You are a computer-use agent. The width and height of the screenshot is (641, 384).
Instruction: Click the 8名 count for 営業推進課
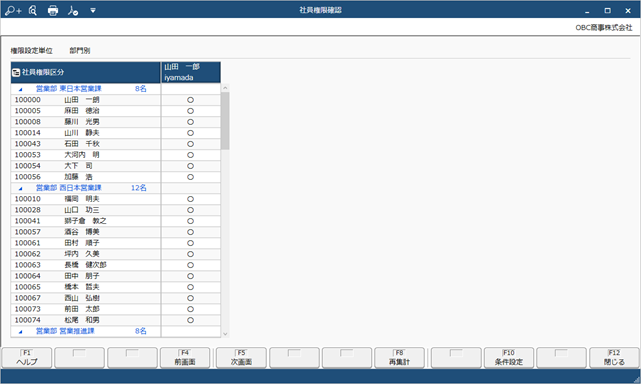point(141,331)
